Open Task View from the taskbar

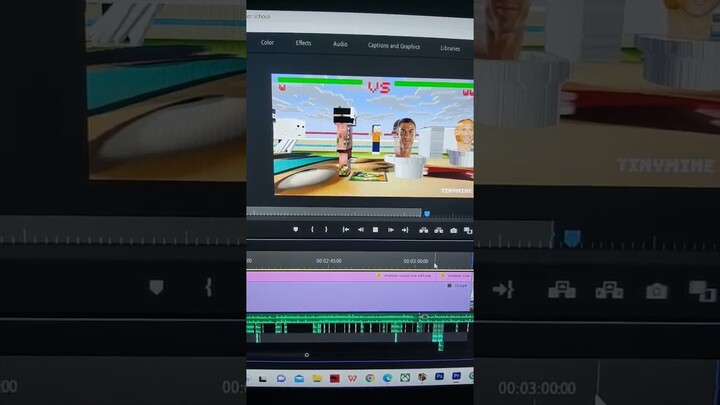coord(263,379)
